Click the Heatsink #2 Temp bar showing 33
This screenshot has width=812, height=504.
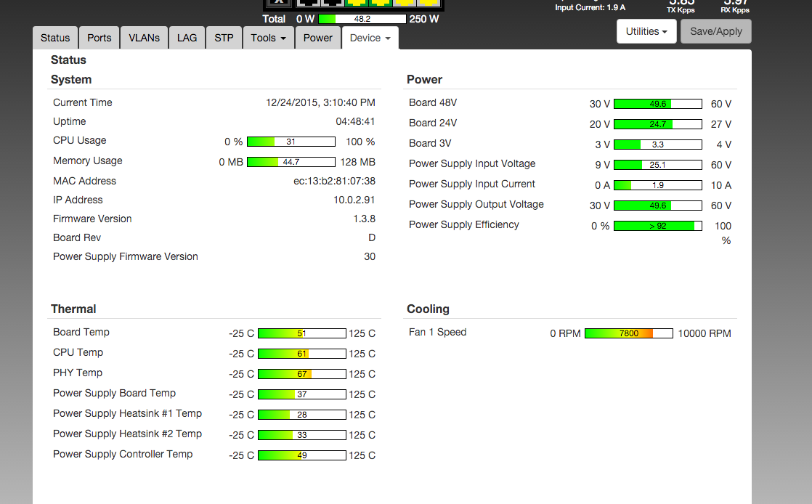[x=302, y=434]
